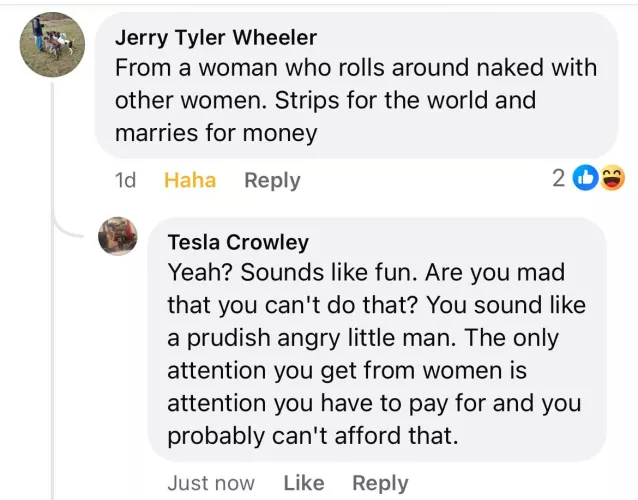638x500 pixels.
Task: Click the "Just now" timestamp
Action: click(211, 483)
